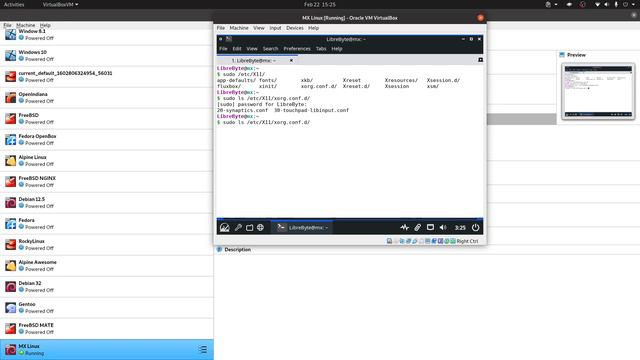
Task: Open the terminal Preferences menu
Action: 297,49
